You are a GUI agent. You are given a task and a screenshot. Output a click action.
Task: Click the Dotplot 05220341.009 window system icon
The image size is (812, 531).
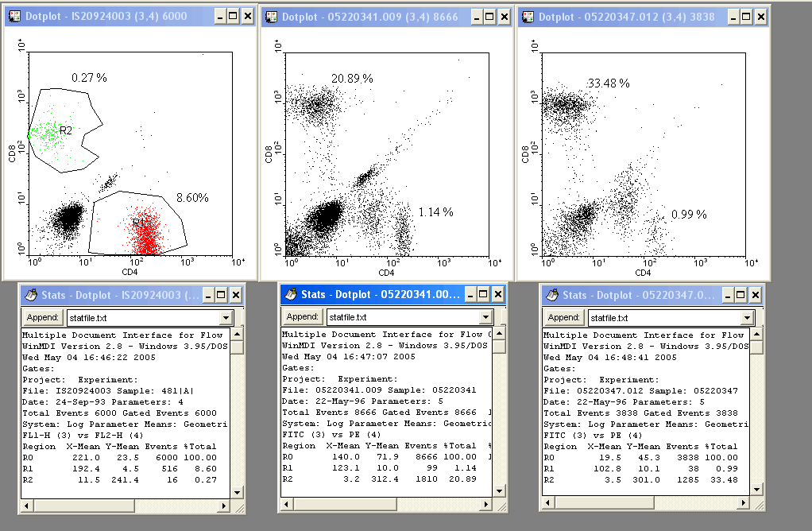(x=271, y=16)
